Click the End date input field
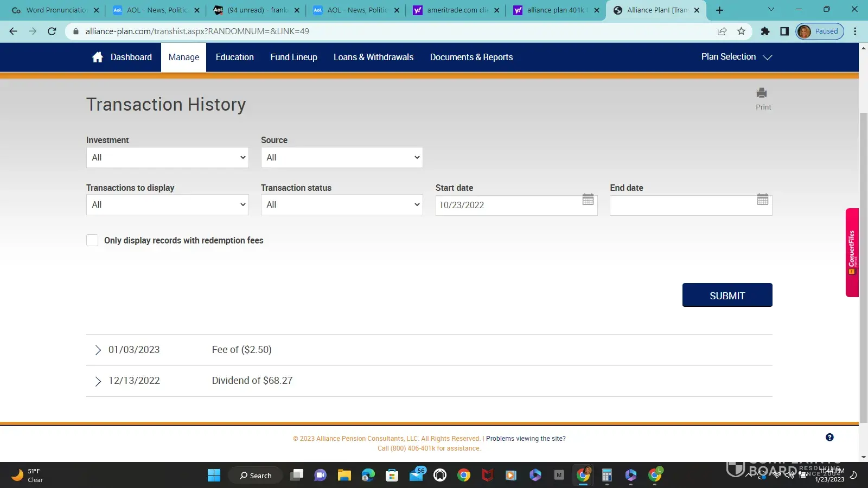 coord(681,206)
